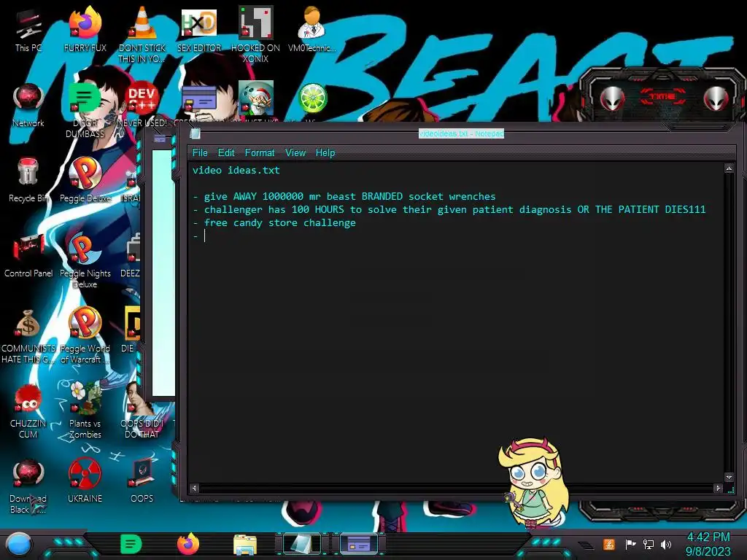Launch Plants vs Zombies
Screen dimensions: 747x560
pos(85,411)
